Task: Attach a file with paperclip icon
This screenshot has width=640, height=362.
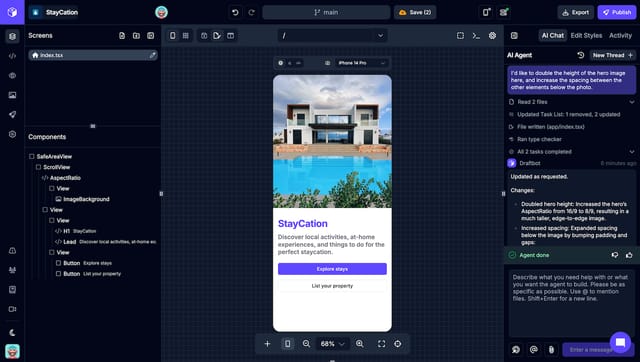Action: [551, 350]
